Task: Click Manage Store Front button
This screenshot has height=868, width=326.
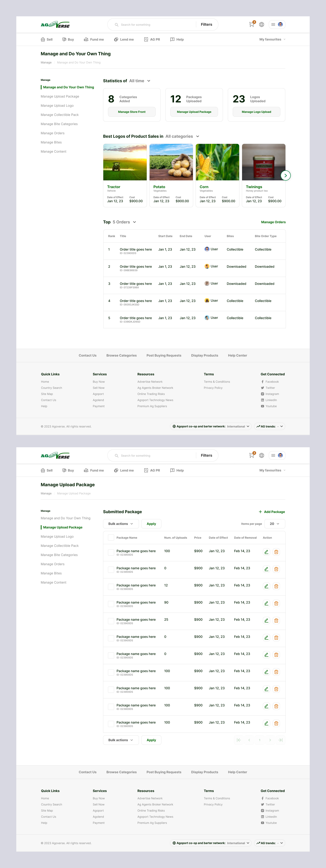Action: click(132, 112)
